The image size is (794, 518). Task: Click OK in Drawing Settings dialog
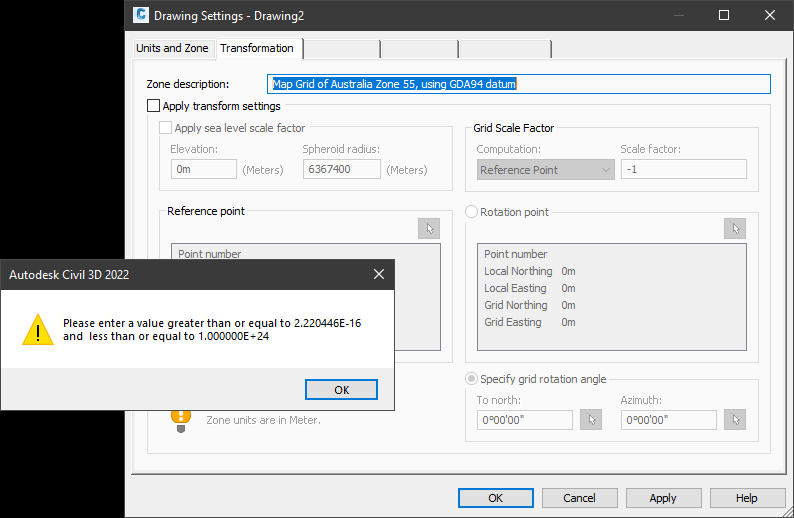click(x=496, y=498)
